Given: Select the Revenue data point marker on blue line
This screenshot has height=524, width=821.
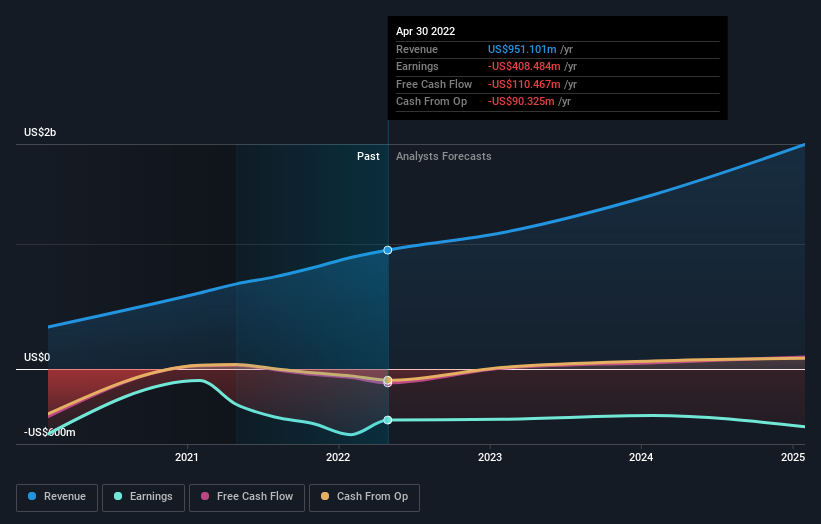Looking at the screenshot, I should click(387, 250).
